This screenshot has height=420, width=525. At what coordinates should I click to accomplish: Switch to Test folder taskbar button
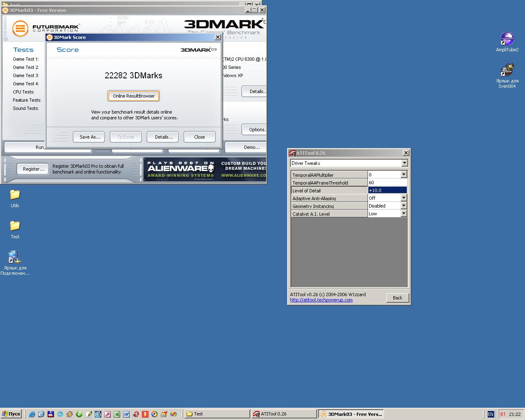click(217, 414)
